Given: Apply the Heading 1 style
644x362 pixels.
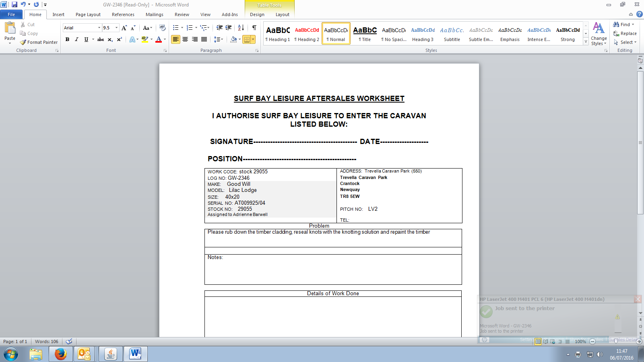Looking at the screenshot, I should pos(278,33).
